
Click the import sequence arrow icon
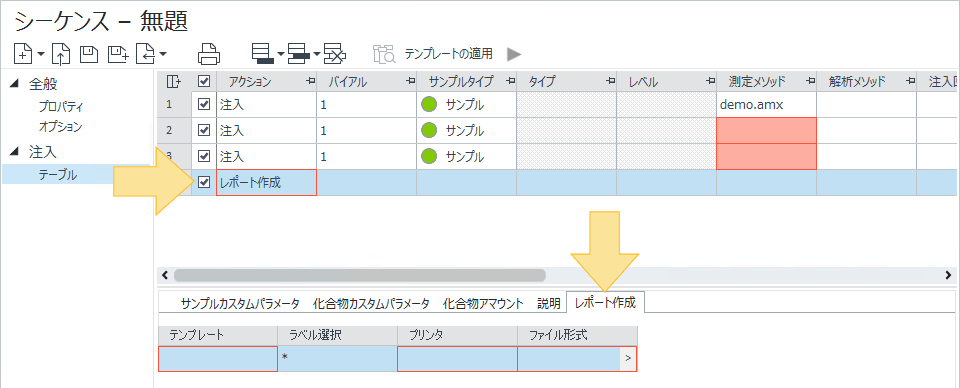click(x=146, y=54)
